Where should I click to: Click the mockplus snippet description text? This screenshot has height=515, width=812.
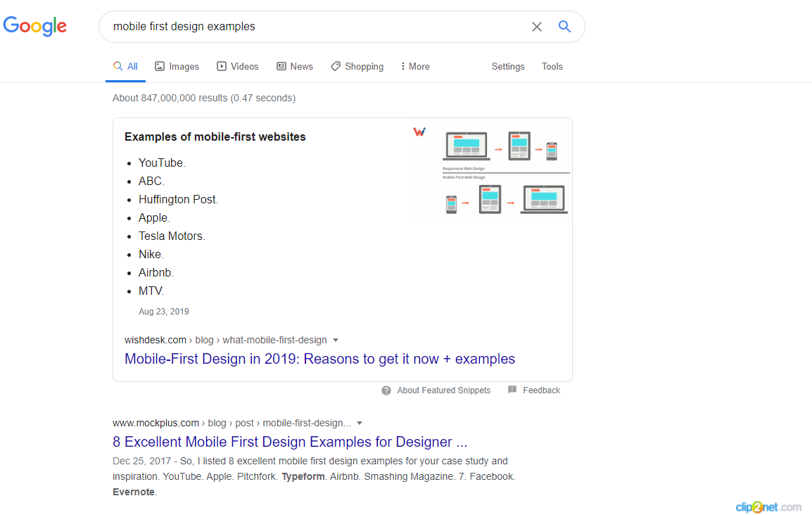[x=314, y=476]
